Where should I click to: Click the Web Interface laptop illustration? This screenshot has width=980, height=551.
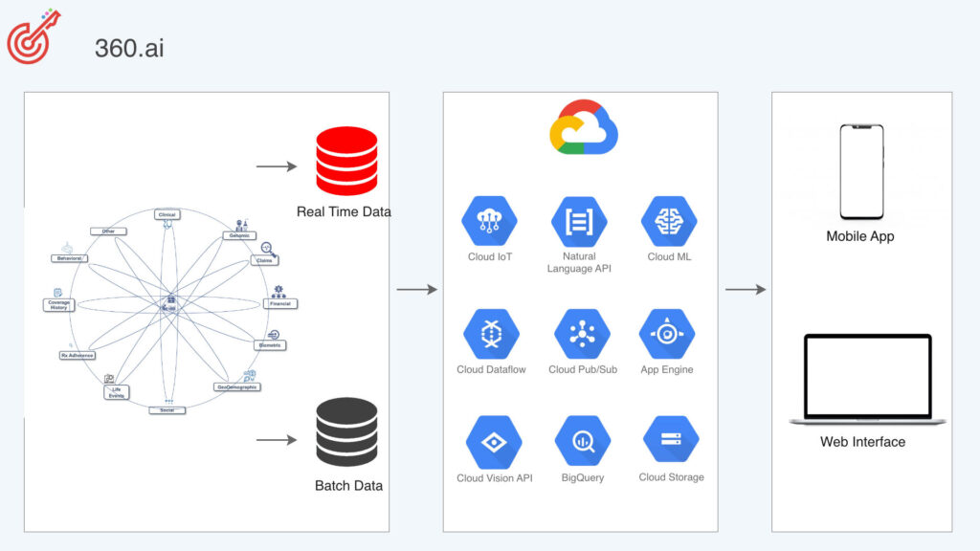pos(867,379)
